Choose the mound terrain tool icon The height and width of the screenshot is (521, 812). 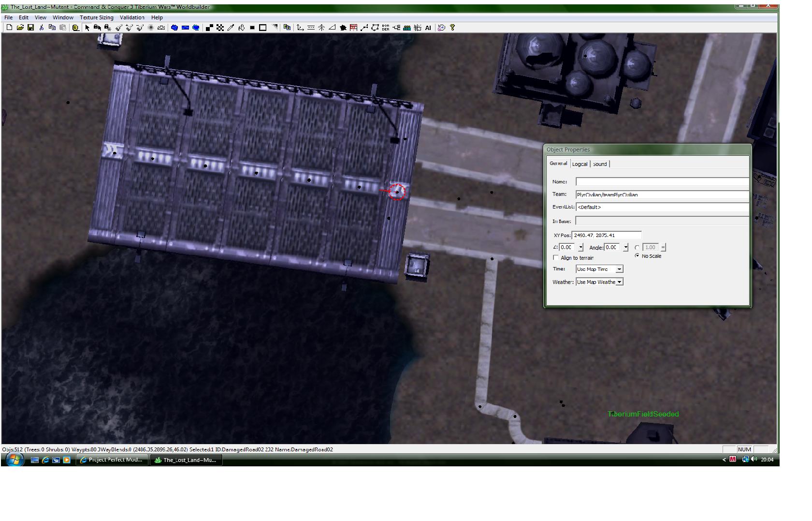161,28
